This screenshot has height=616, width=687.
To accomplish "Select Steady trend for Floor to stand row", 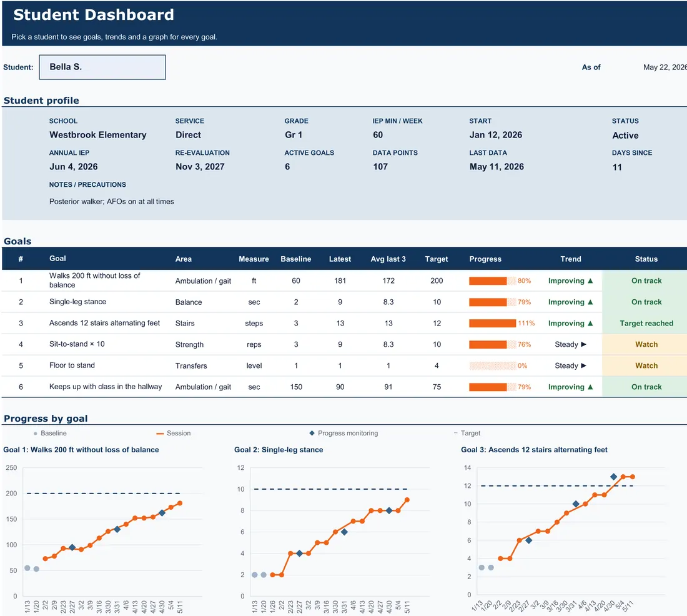I will click(570, 365).
